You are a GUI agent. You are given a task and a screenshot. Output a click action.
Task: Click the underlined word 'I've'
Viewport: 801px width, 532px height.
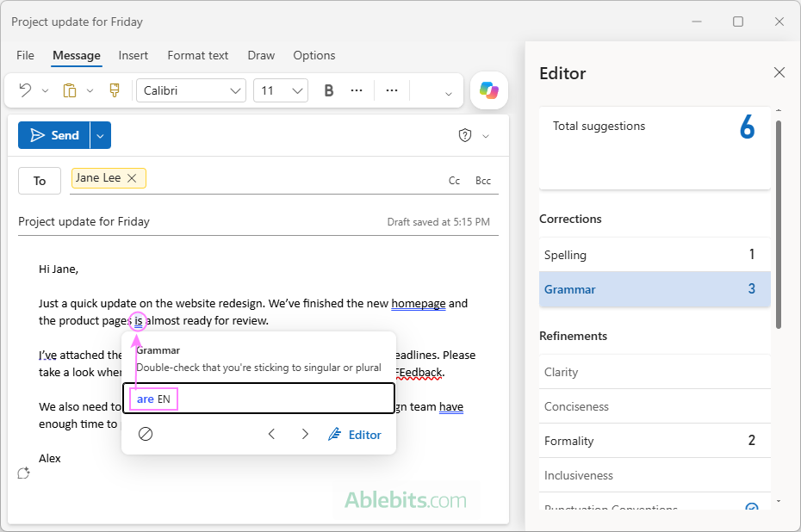[x=47, y=356]
